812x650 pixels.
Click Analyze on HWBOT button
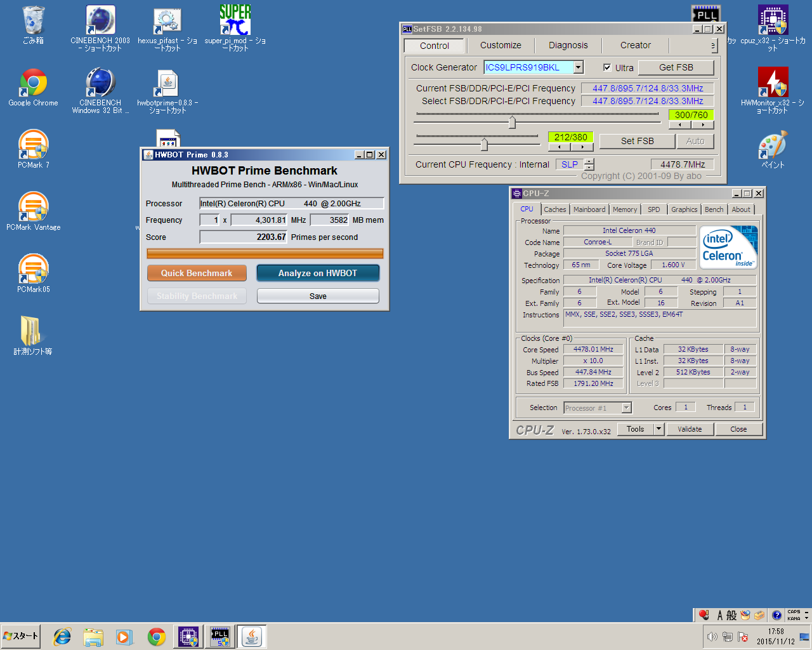[x=318, y=273]
